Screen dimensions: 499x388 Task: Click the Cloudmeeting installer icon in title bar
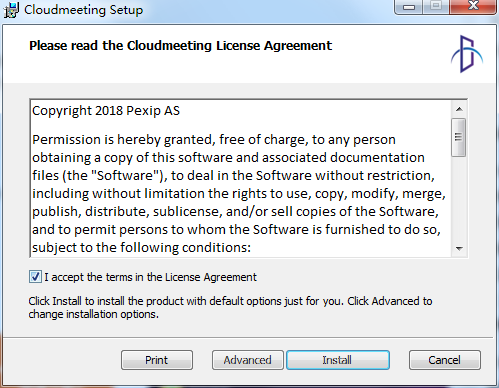11,10
